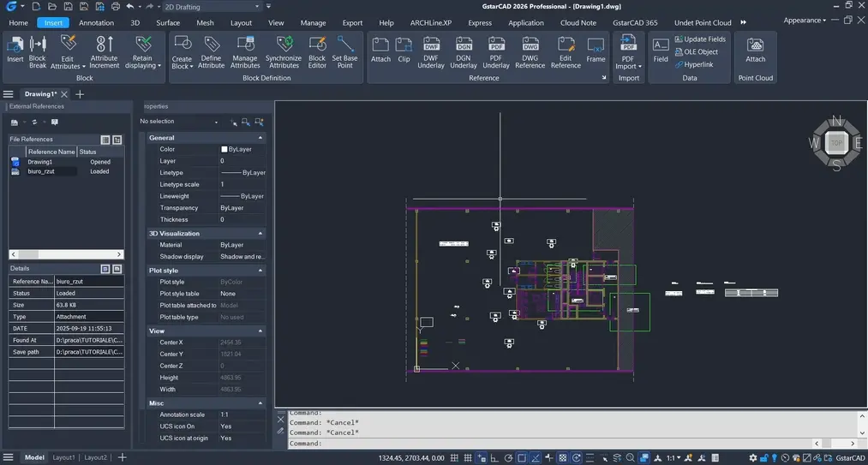The height and width of the screenshot is (465, 868).
Task: Toggle object snap in the status bar
Action: point(522,458)
